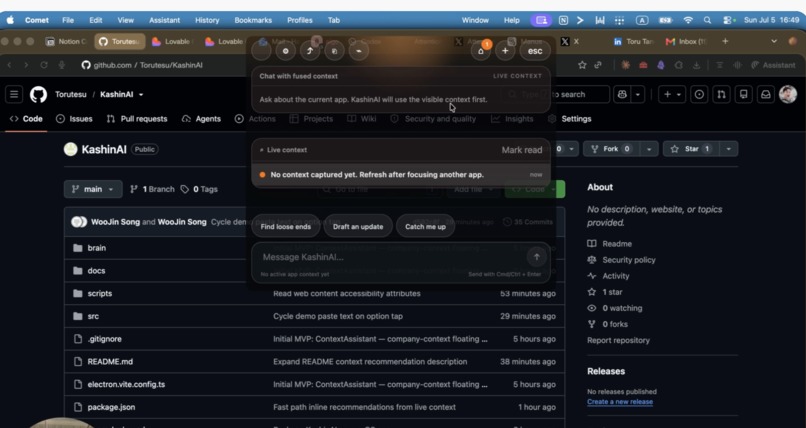Click the microphone icon near address bar
Viewport: 806px width, 428px height.
click(x=62, y=65)
